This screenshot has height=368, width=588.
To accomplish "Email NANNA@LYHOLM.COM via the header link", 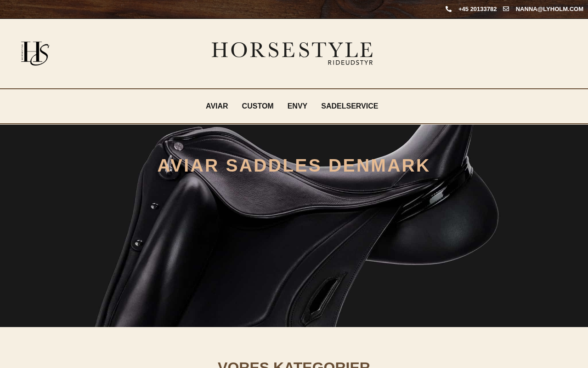I will [x=549, y=9].
